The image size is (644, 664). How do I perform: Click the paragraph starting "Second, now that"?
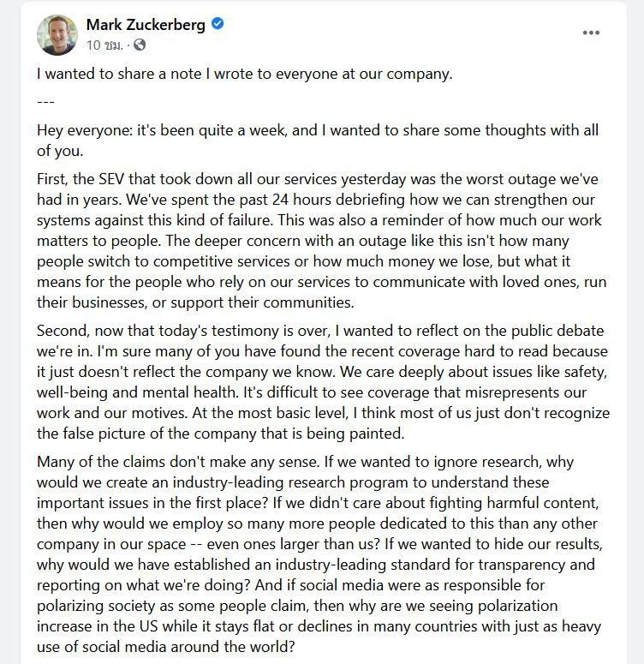(323, 382)
